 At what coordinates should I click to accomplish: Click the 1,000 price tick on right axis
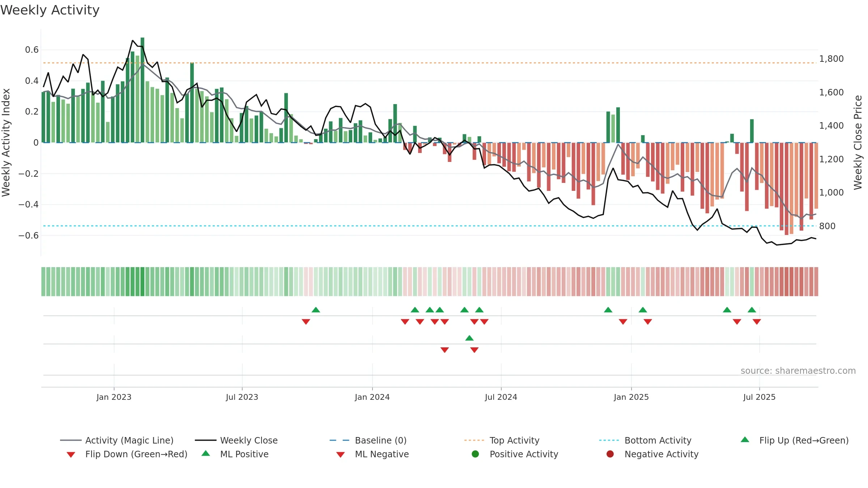(x=831, y=193)
